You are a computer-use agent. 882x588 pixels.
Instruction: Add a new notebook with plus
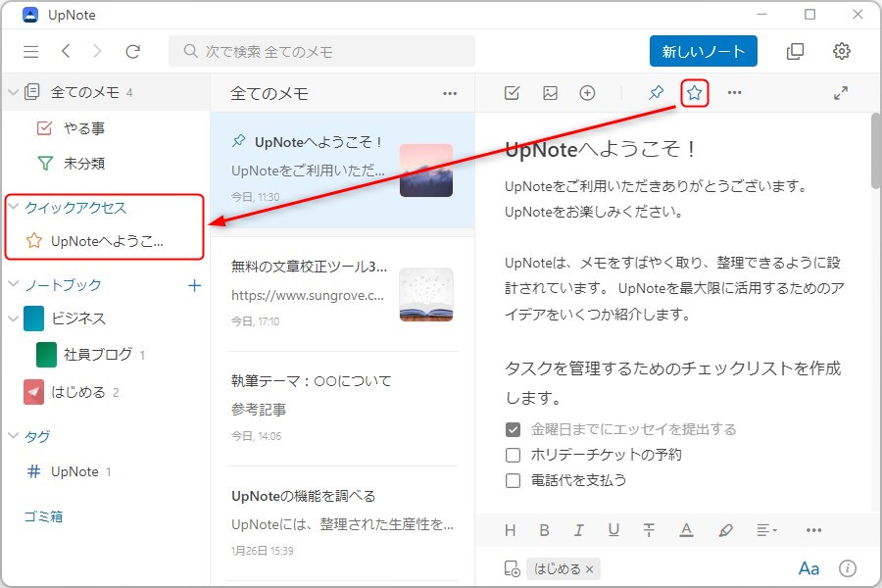click(x=195, y=285)
